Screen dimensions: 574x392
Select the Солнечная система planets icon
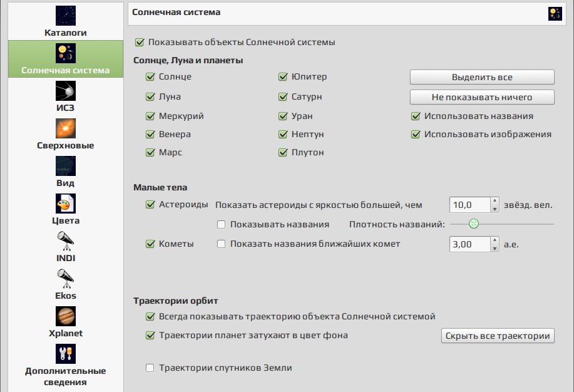66,53
